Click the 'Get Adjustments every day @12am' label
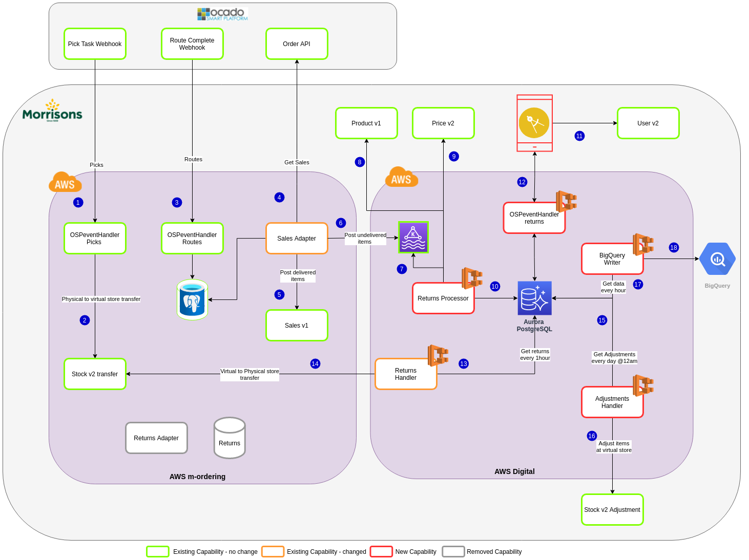 click(614, 357)
